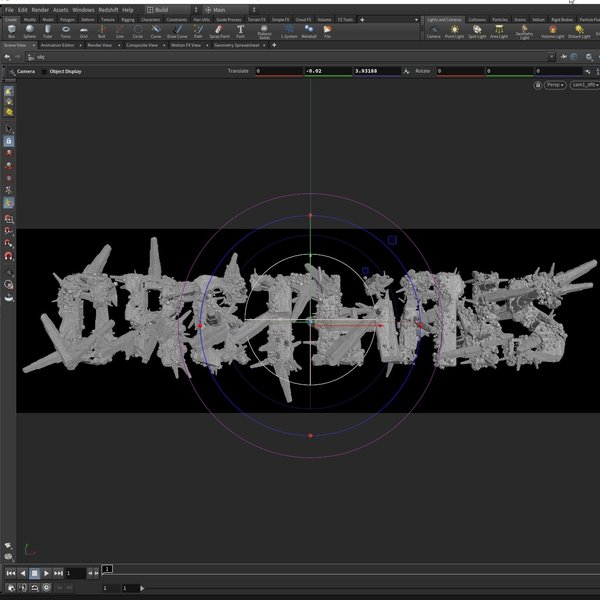The image size is (600, 600).
Task: Select the viewport select tool arrow
Action: click(9, 129)
